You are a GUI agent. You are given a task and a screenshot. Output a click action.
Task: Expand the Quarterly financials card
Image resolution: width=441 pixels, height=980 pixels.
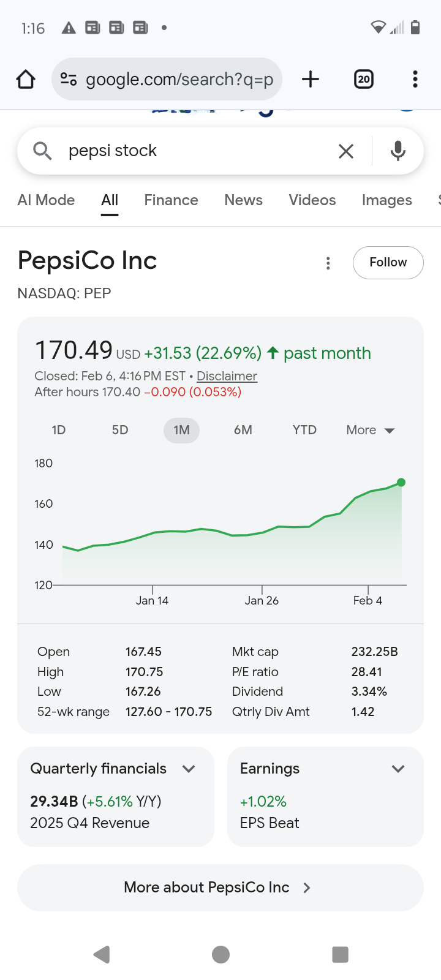click(189, 769)
